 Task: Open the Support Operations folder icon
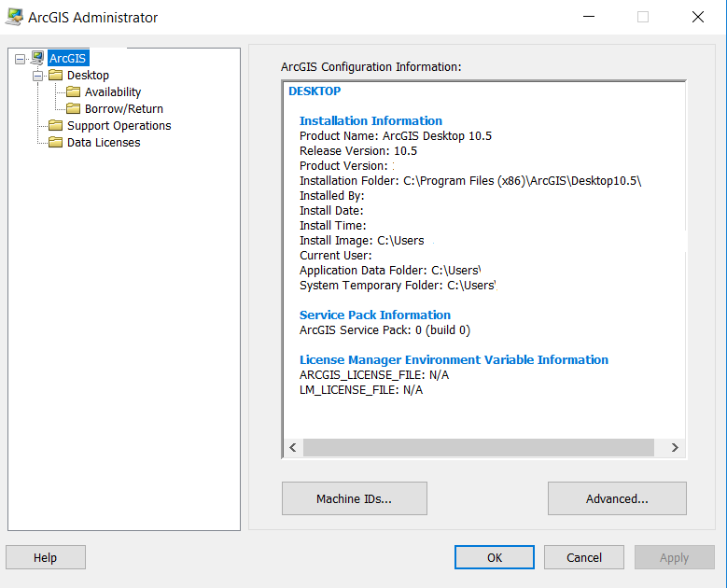[x=56, y=125]
